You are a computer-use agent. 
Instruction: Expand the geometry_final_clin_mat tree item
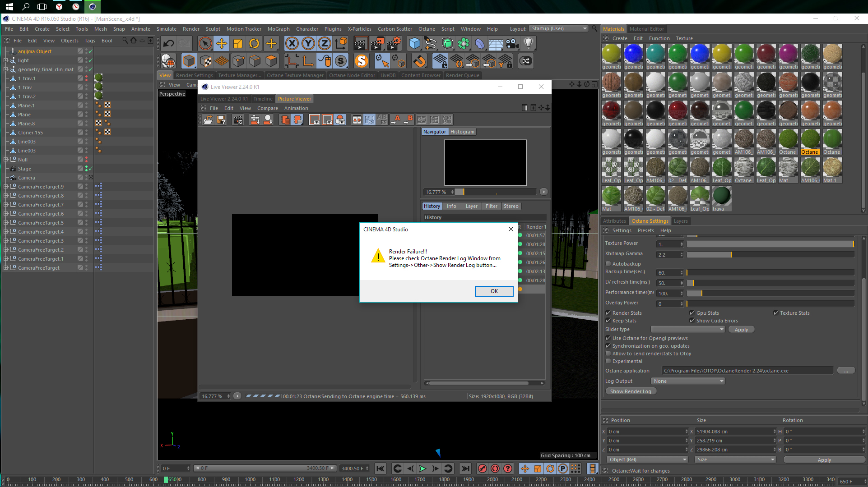(5, 69)
